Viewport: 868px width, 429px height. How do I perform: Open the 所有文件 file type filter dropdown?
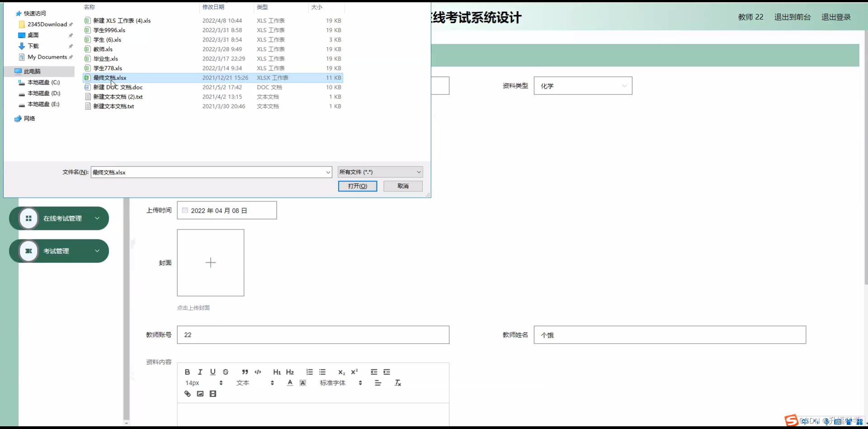coord(379,172)
